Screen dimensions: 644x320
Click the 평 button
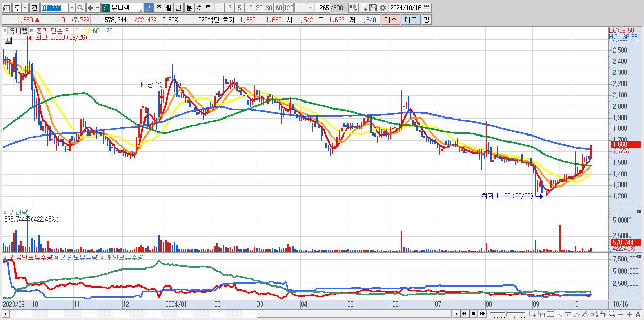pos(426,20)
